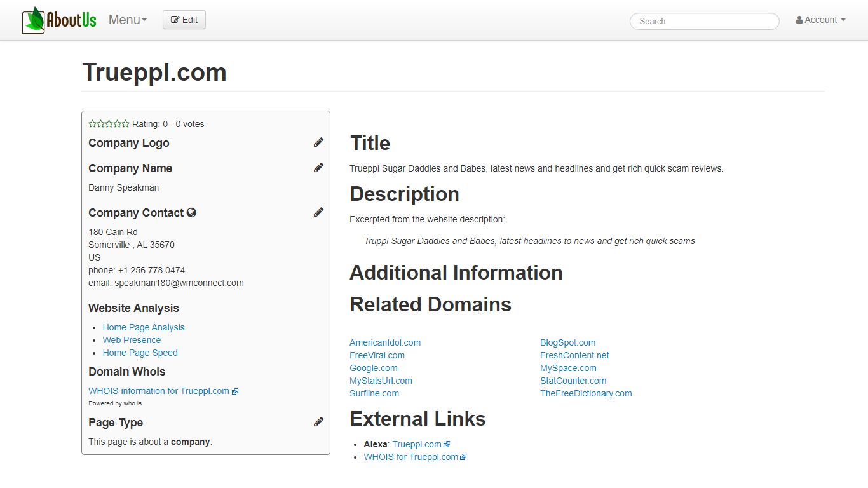Open the Alexa Trueppl.com external link

(x=417, y=444)
